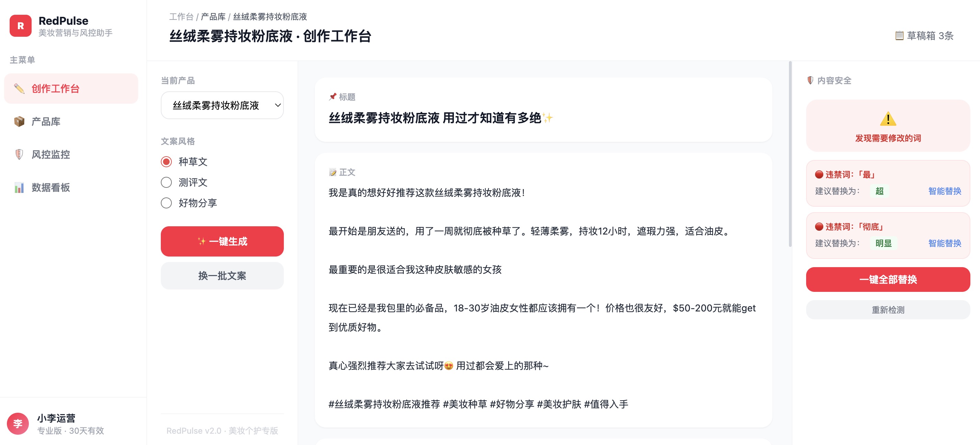Image resolution: width=980 pixels, height=445 pixels.
Task: Click 换一批文案 button
Action: [x=222, y=275]
